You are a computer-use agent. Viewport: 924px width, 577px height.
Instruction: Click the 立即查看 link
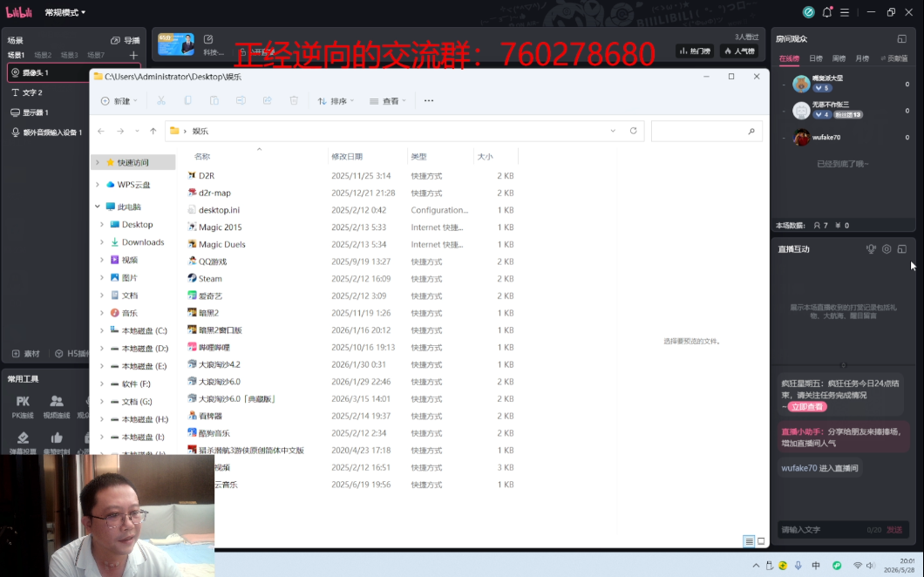coord(806,407)
